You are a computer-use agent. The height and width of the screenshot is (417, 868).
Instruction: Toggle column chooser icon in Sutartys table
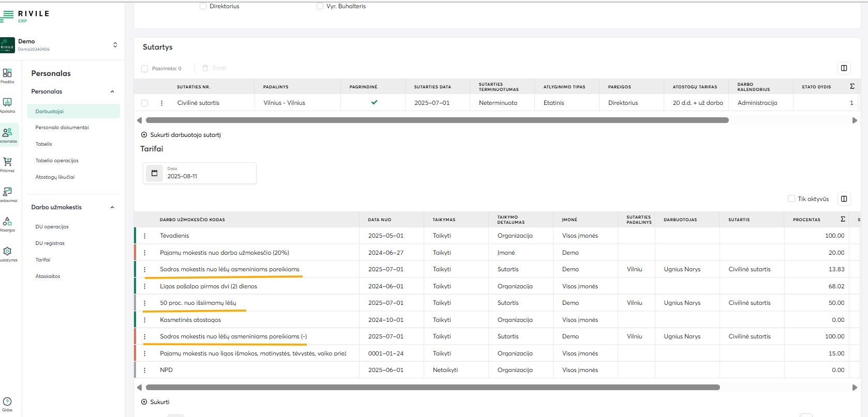click(x=844, y=68)
